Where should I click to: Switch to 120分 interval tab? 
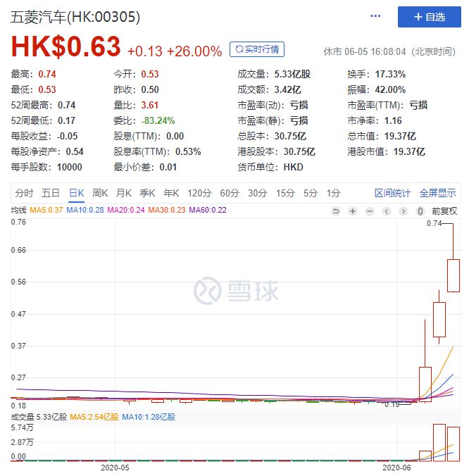[199, 193]
